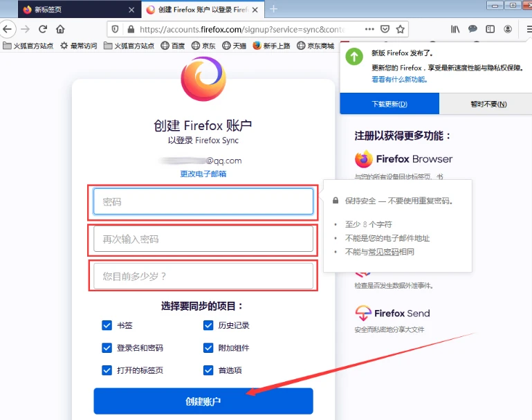This screenshot has height=420, width=532.
Task: Open the 京东 bookmark
Action: 203,46
